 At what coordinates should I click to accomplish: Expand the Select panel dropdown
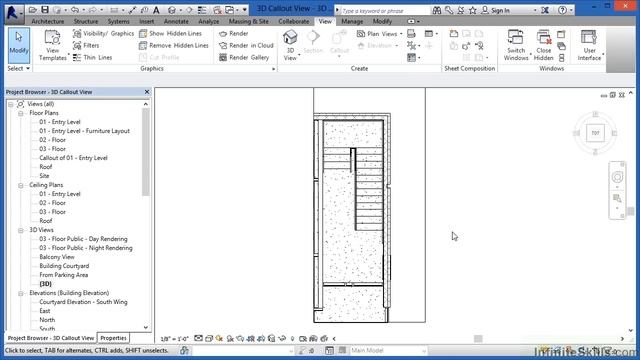(x=19, y=69)
